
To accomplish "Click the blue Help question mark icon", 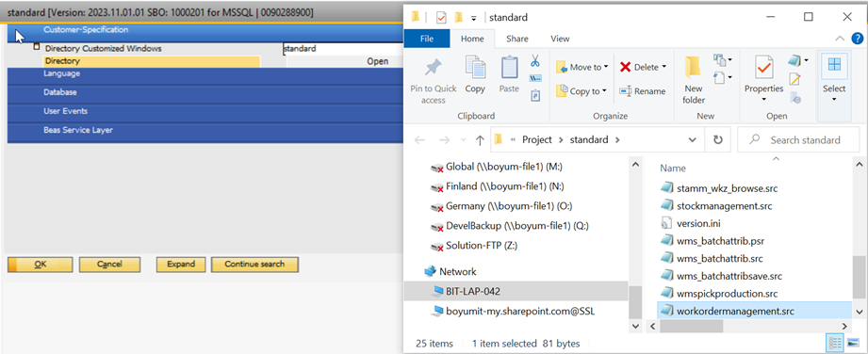I will click(857, 39).
